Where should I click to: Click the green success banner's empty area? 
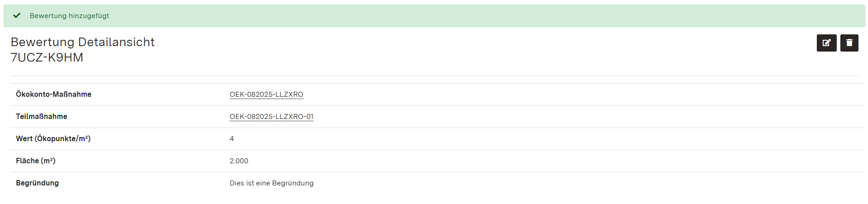tap(453, 16)
